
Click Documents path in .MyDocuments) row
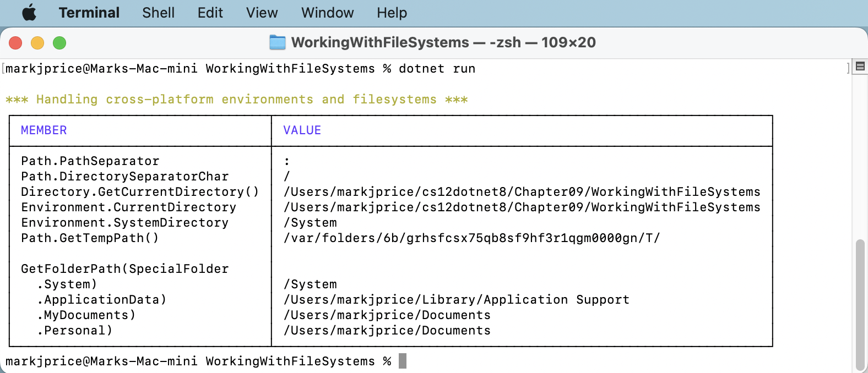387,315
